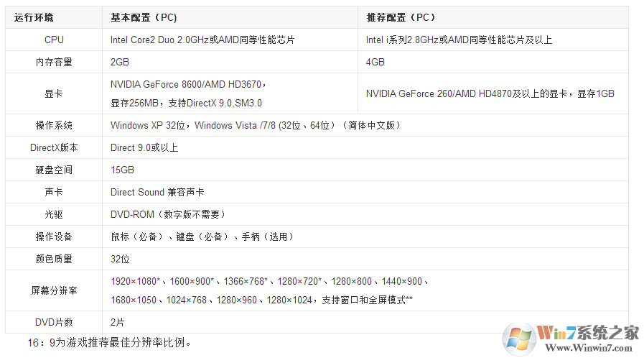Click the DVD-ROM（数字版不需要）cell
Viewport: 644px width, 358px height.
coord(169,214)
